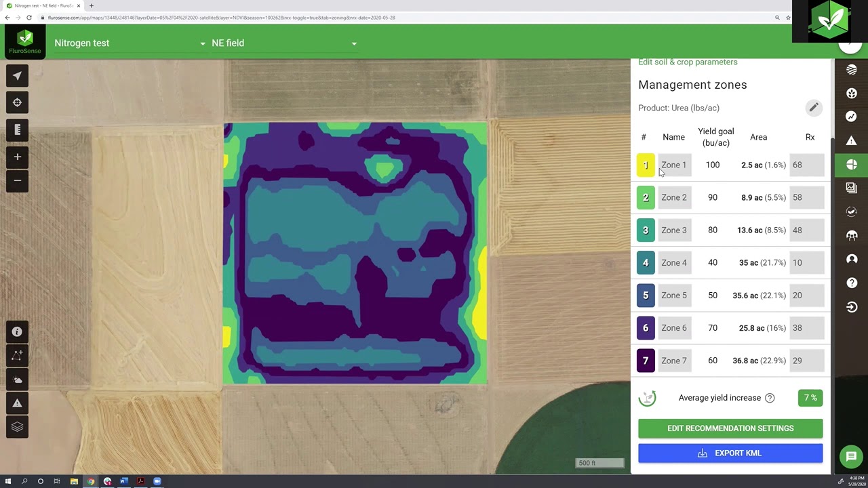868x488 pixels.
Task: Reload the page in browser
Action: coord(29,18)
